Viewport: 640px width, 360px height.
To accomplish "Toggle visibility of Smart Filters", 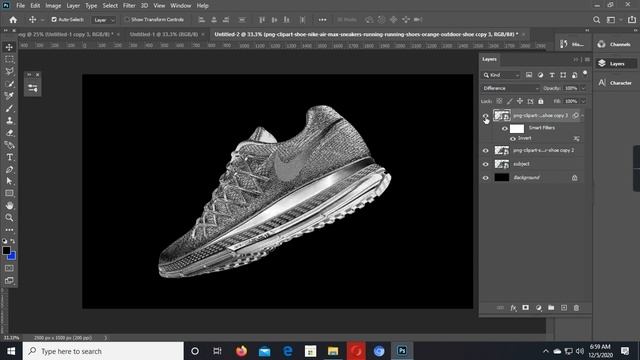I will pyautogui.click(x=504, y=129).
